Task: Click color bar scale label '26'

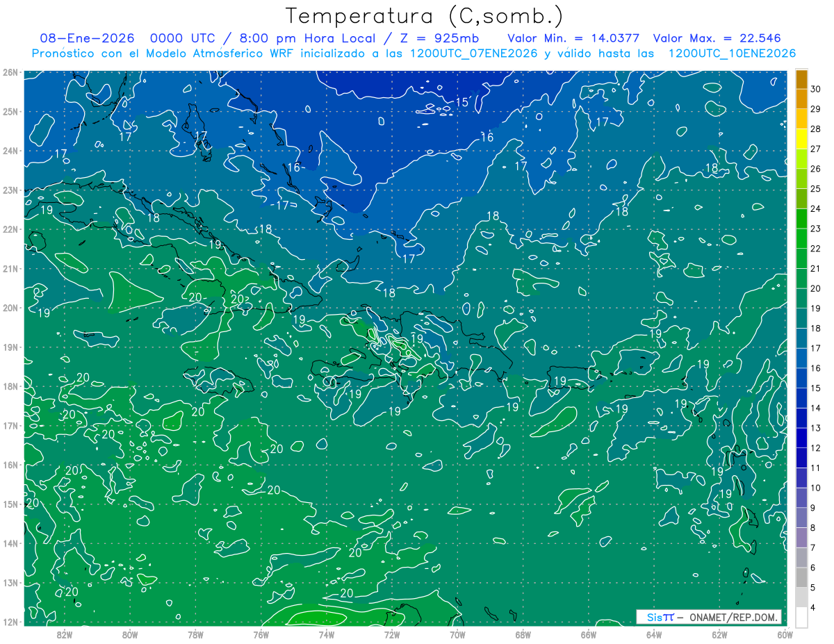Action: [x=816, y=169]
